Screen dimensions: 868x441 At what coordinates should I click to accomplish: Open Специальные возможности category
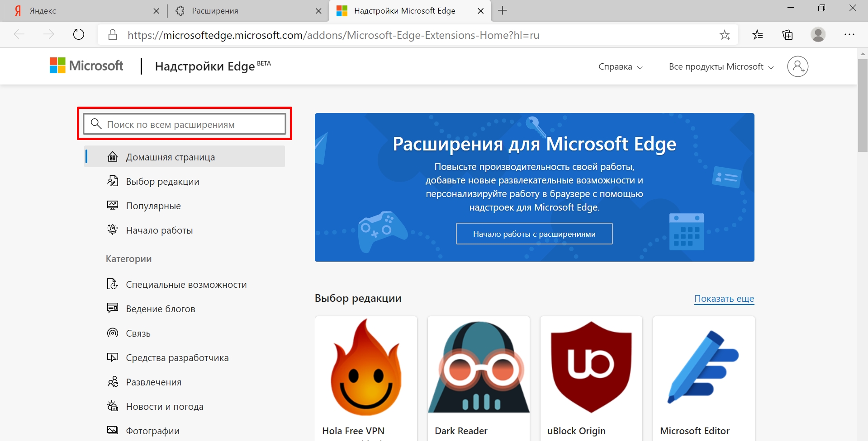coord(186,285)
